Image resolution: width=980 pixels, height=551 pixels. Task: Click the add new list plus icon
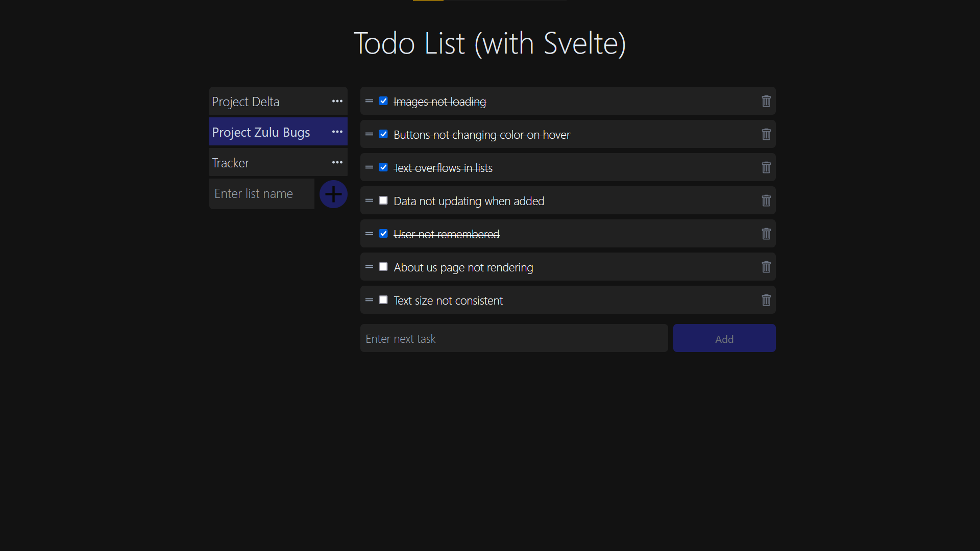[333, 194]
